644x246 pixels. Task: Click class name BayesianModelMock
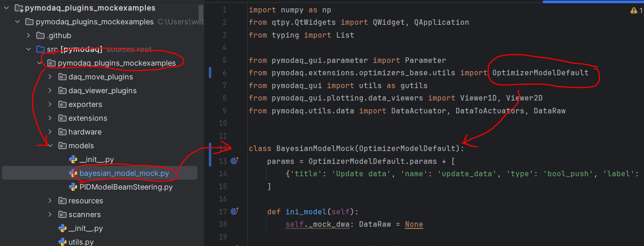pos(315,148)
